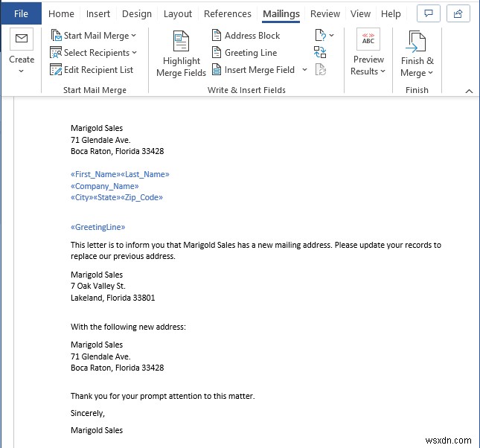Image resolution: width=480 pixels, height=448 pixels.
Task: Switch to the View tab
Action: (x=360, y=14)
